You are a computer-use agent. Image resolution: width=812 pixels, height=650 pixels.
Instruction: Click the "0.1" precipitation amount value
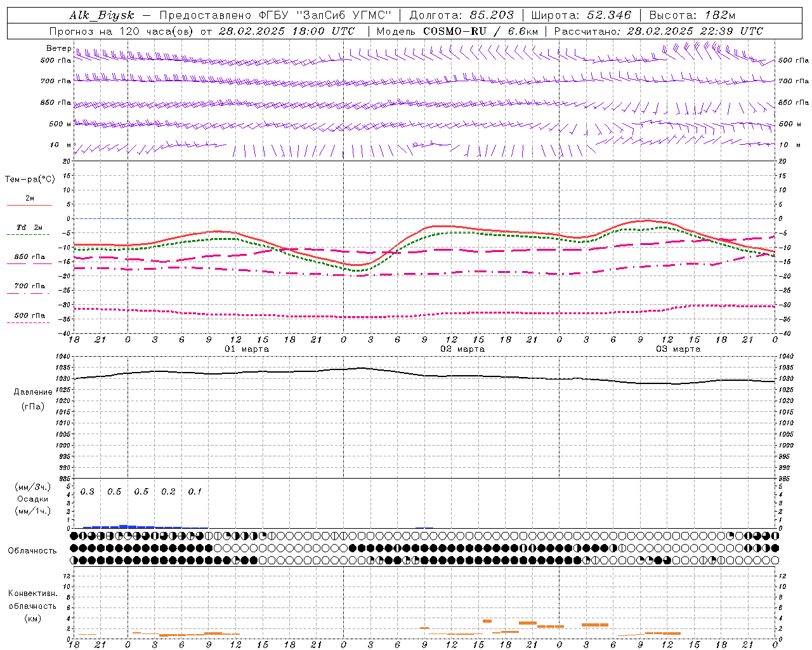coord(195,492)
